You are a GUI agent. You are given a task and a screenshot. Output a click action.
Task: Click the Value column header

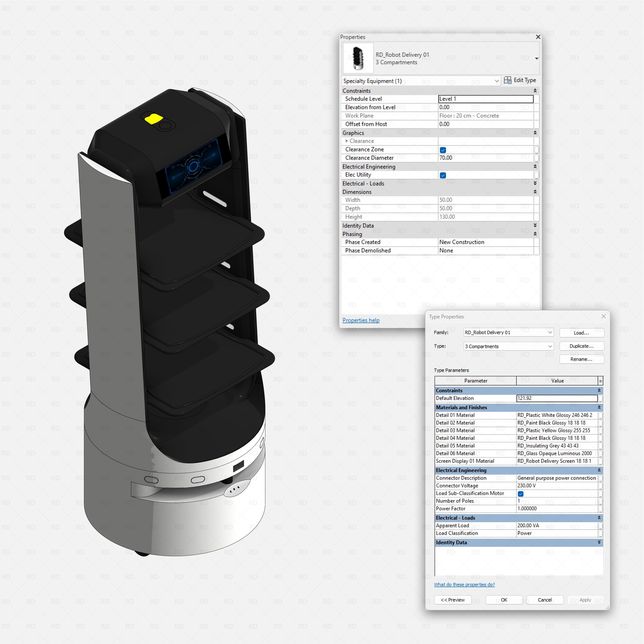[x=557, y=381]
